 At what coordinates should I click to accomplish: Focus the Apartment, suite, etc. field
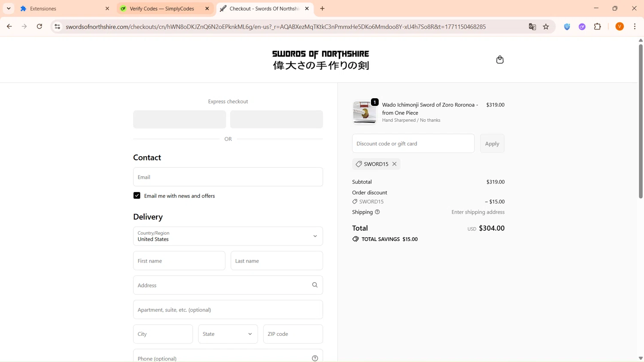pos(228,310)
